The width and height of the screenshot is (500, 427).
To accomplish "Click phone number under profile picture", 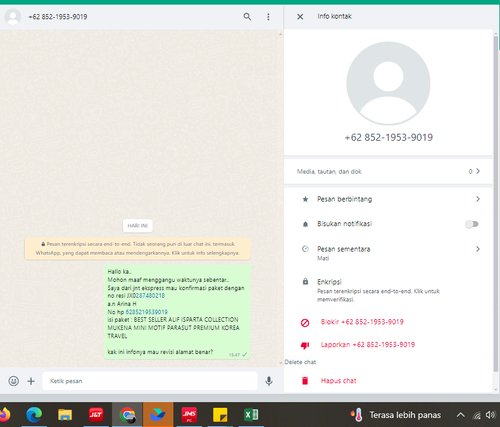I will pyautogui.click(x=389, y=137).
